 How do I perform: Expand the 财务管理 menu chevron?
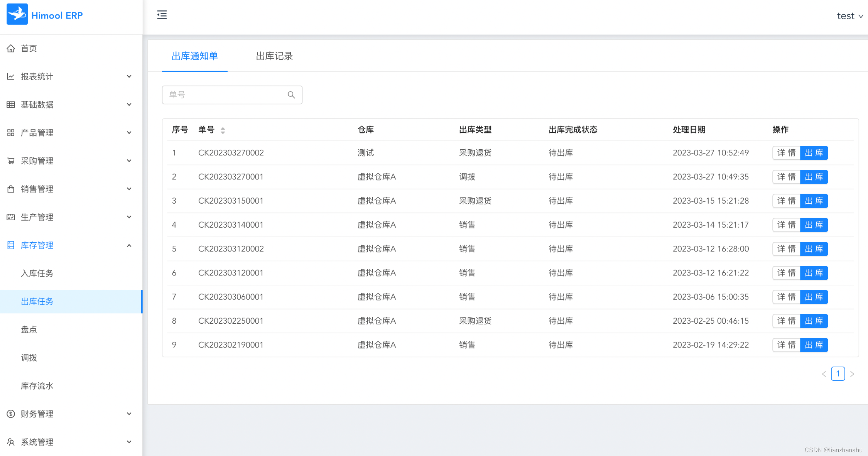click(x=129, y=414)
